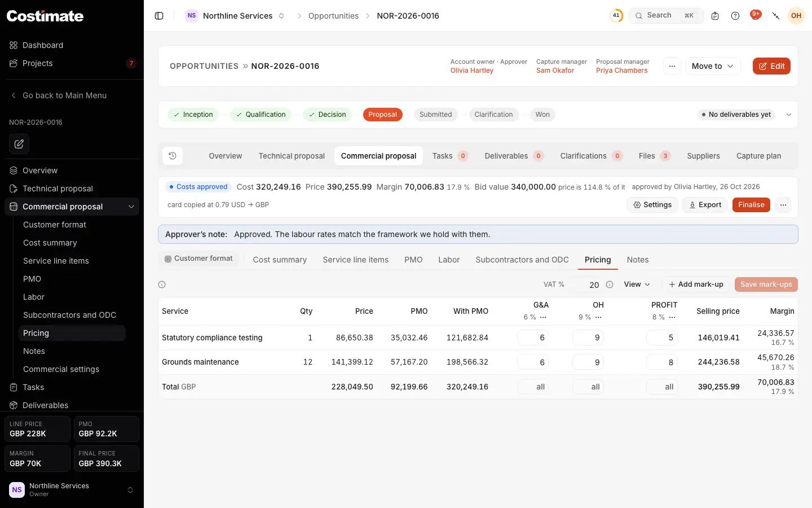
Task: Open the PROFIT mark-up options ellipsis
Action: (x=672, y=317)
